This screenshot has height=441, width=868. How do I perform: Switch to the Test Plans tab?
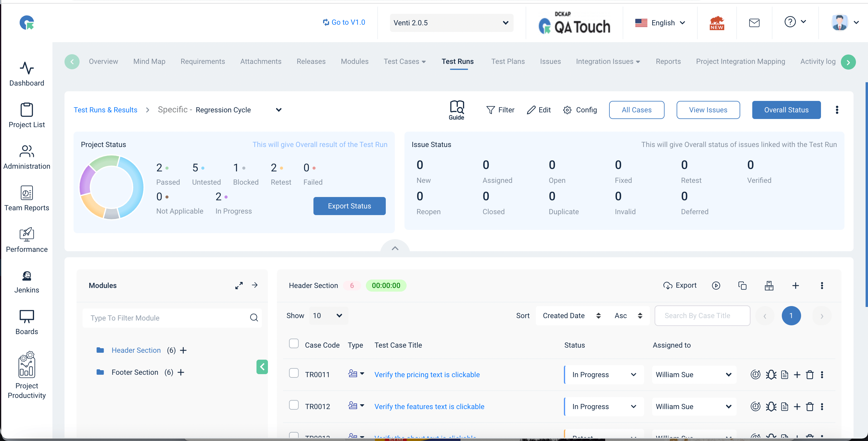click(508, 61)
